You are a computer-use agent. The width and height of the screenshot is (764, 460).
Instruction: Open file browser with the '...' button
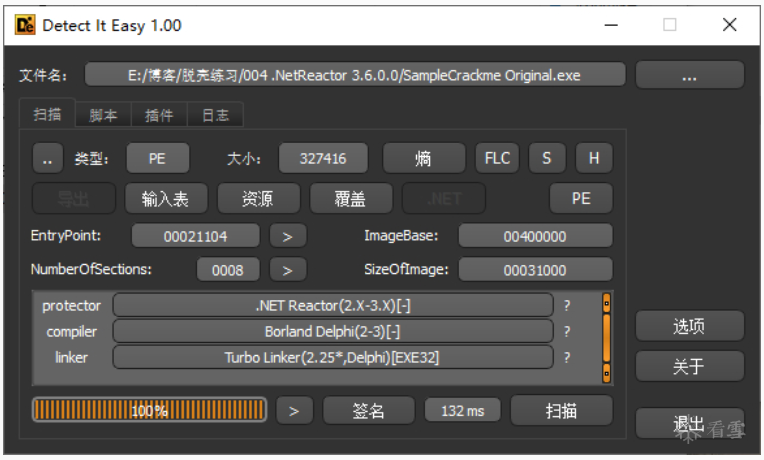click(x=689, y=75)
